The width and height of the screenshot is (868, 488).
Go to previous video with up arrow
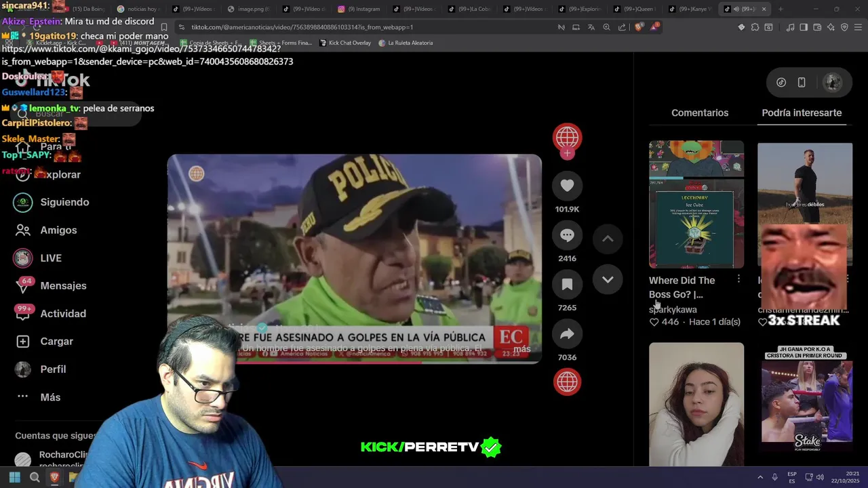click(608, 239)
